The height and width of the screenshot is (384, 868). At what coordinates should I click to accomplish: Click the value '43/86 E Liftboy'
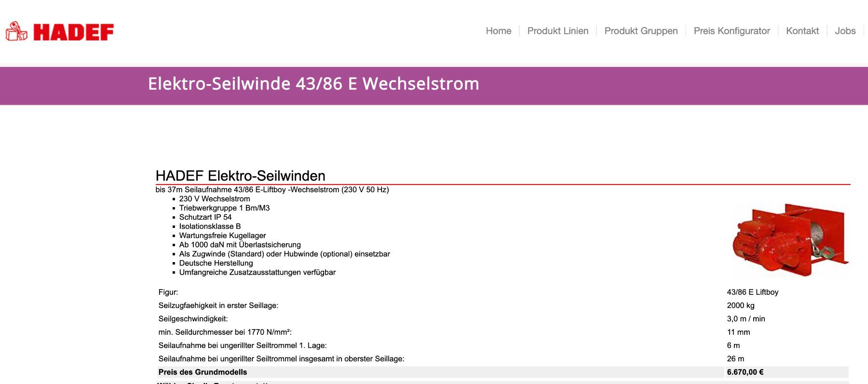pos(753,292)
